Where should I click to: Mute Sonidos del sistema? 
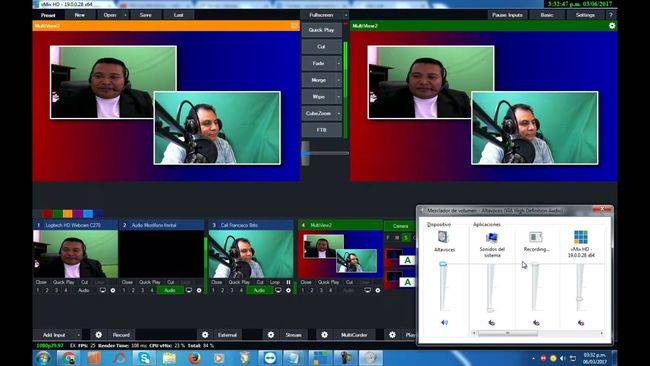492,322
